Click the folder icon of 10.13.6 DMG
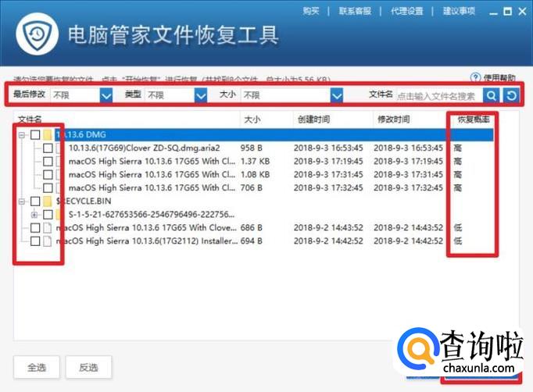Viewport: 533px width, 392px height. (48, 135)
